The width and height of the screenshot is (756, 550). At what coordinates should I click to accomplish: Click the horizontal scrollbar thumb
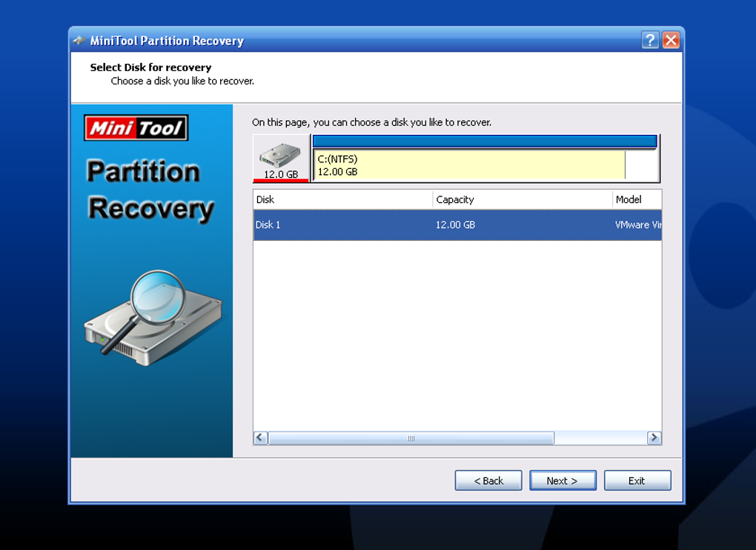pyautogui.click(x=411, y=437)
